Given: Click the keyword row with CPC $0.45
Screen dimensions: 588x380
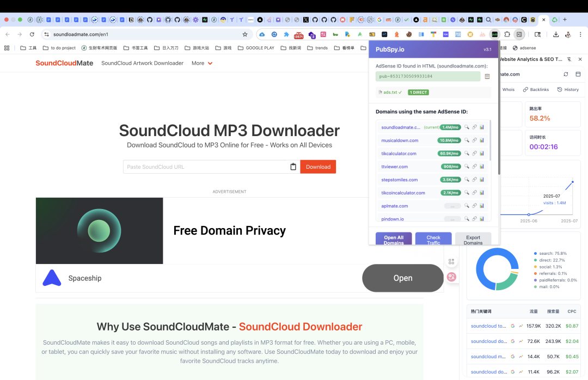Looking at the screenshot, I should (524, 357).
